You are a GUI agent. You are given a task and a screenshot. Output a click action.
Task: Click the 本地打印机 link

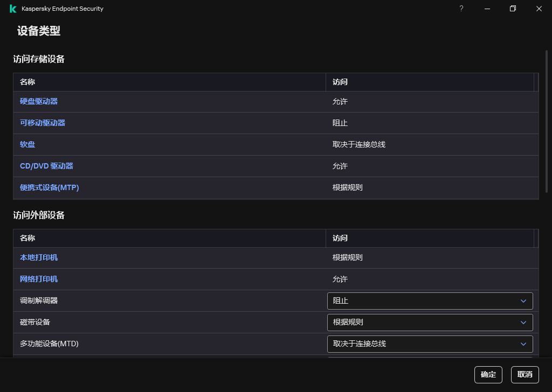39,257
